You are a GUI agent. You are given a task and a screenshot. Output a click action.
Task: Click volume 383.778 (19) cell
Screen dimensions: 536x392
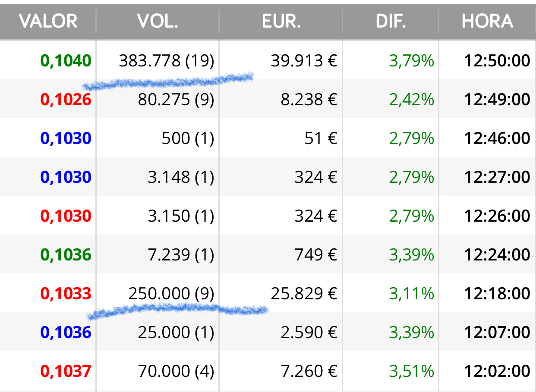point(167,61)
